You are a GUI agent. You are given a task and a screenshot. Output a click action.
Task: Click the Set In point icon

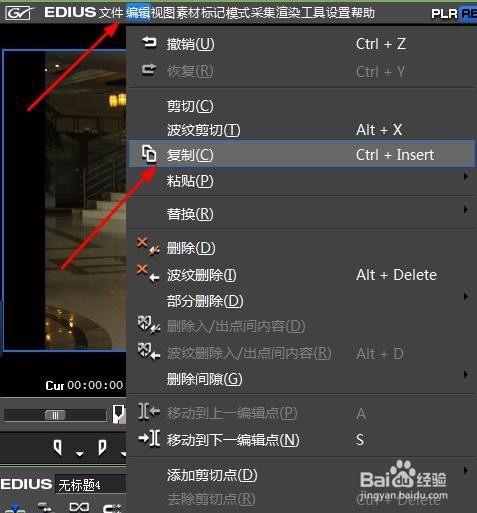point(58,447)
